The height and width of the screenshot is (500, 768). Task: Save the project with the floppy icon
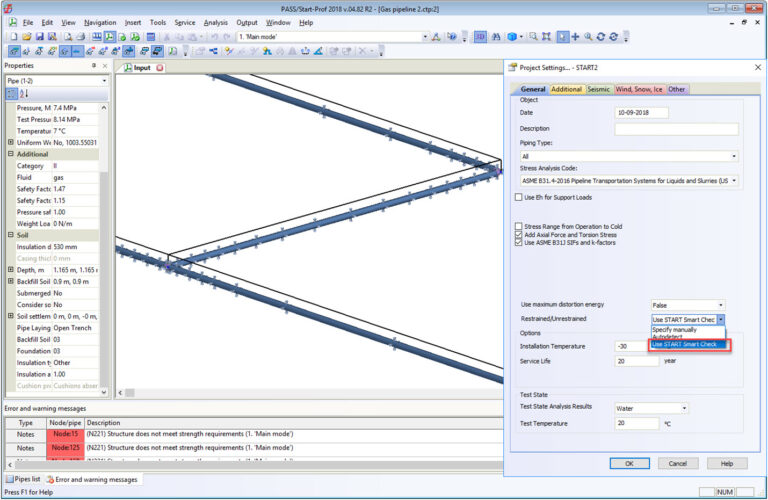click(40, 37)
